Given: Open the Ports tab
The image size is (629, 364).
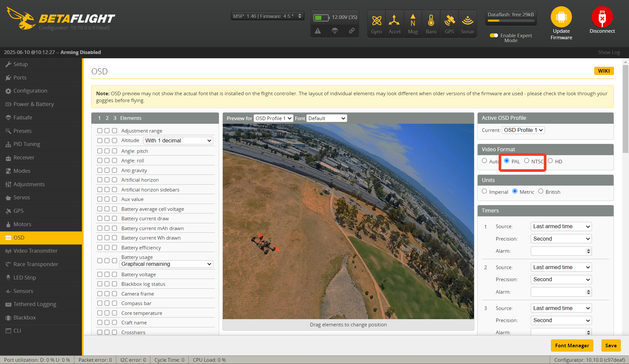Looking at the screenshot, I should point(41,78).
